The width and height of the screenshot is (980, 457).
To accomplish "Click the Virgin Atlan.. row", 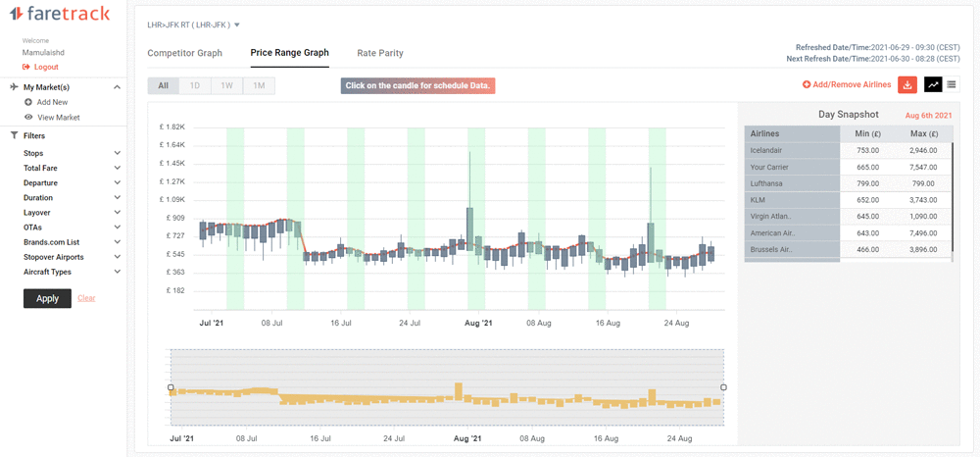I will 849,217.
